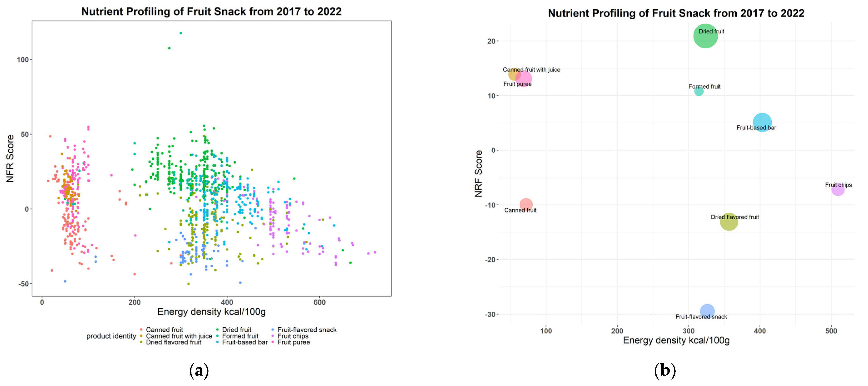
Task: Click the Canned fruit color swatch in legend
Action: 141,330
